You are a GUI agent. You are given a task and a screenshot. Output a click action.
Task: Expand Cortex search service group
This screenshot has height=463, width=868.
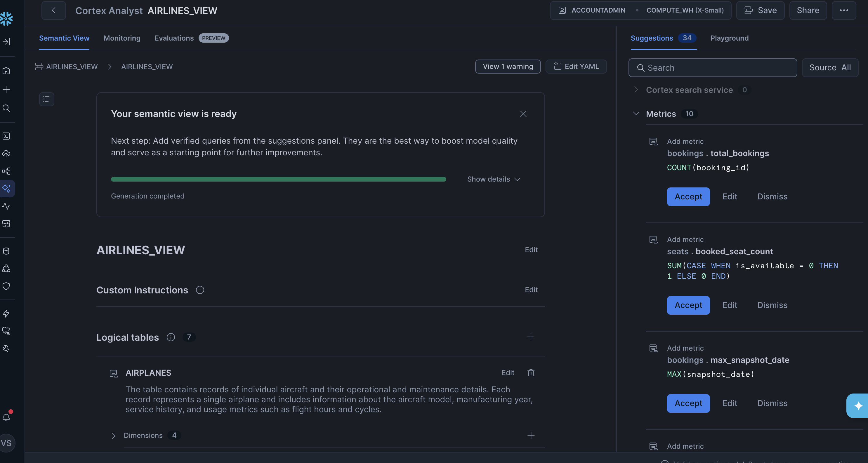(636, 90)
